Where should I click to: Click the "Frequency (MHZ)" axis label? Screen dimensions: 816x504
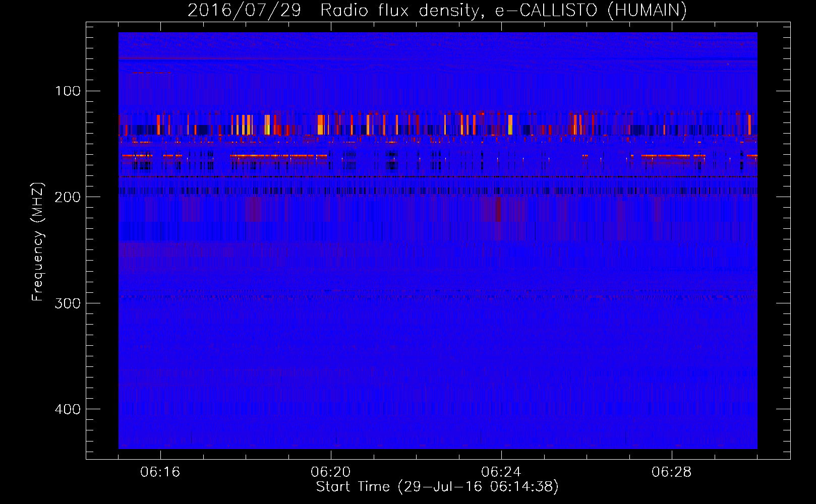(37, 242)
